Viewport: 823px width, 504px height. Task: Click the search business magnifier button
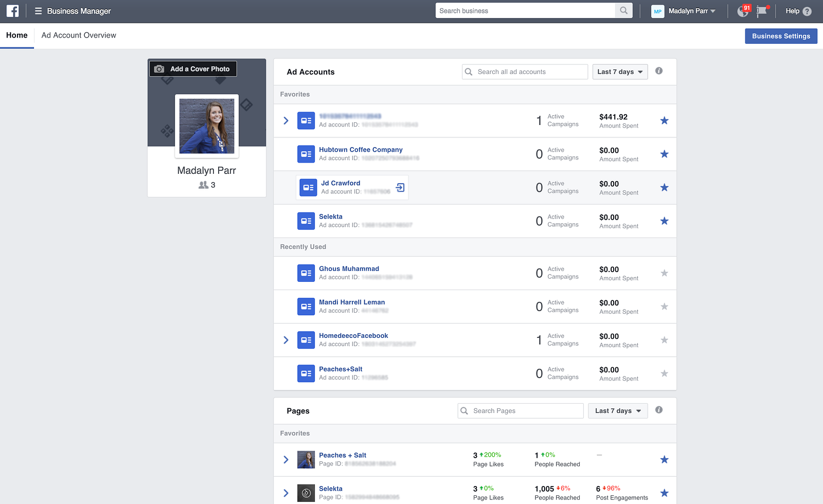(x=623, y=11)
